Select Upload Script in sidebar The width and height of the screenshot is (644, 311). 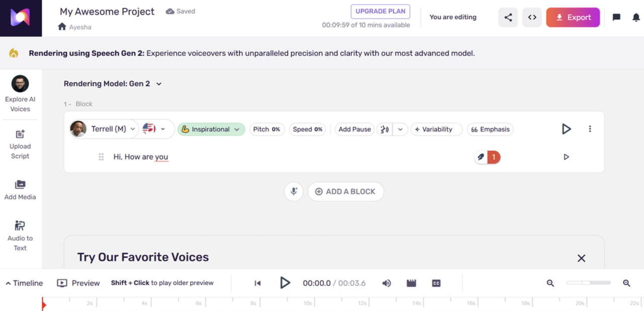[20, 144]
